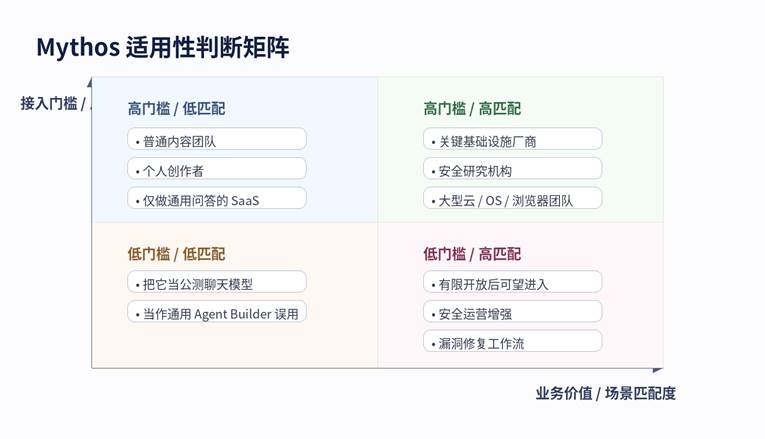Click the 关键基础设施厂商 item box
Viewport: 765px width, 439px height.
512,141
